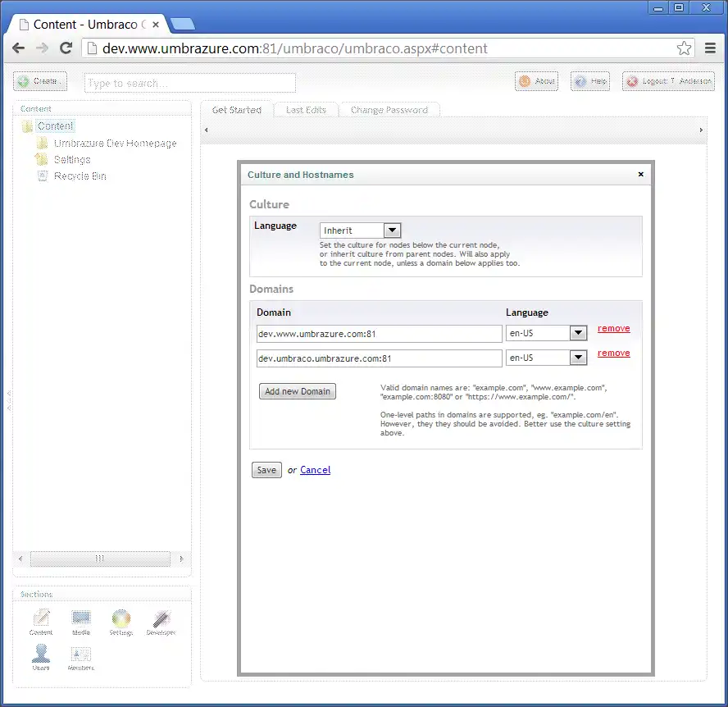
Task: Open the Users section icon
Action: pos(41,657)
